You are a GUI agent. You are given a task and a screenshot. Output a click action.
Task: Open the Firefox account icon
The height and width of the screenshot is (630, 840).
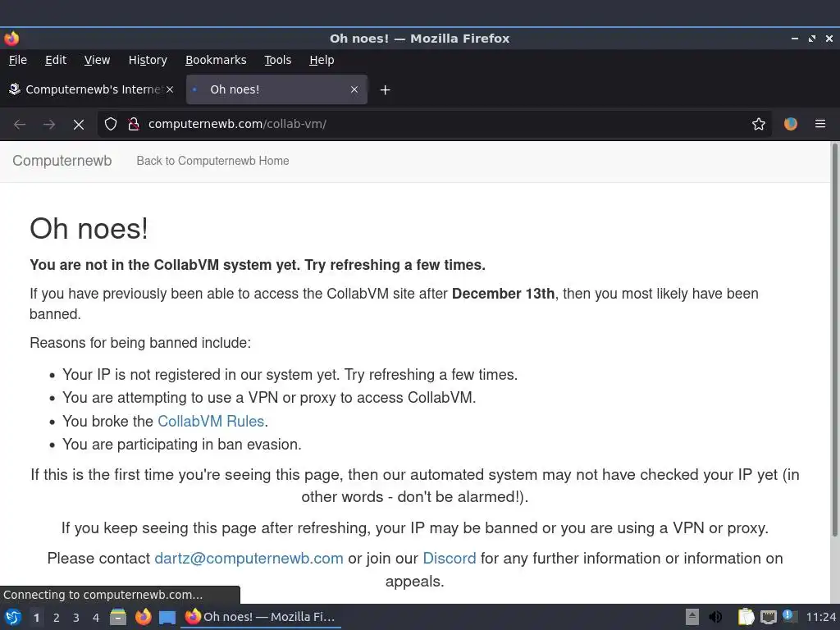[791, 125]
